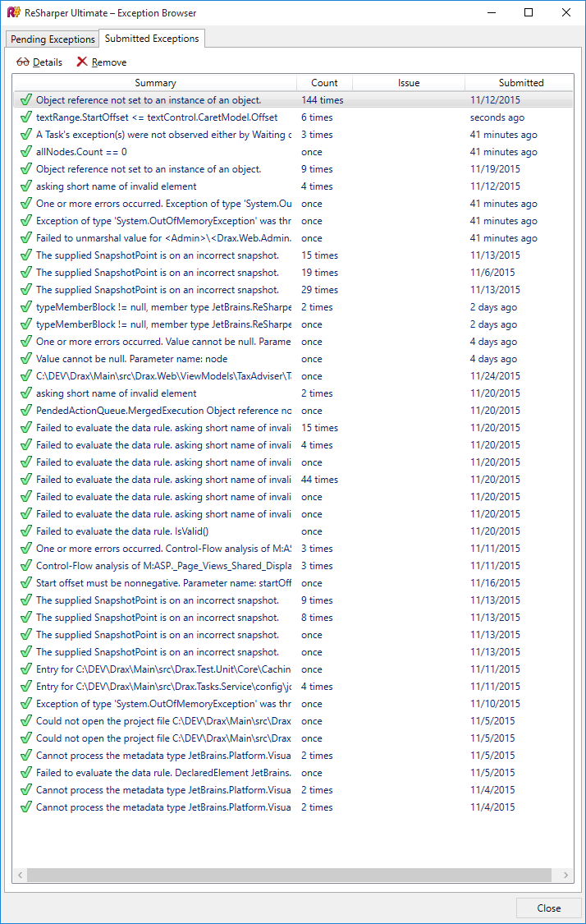Select 'One or more errors occurred. Value cannot be null' text

[x=163, y=341]
